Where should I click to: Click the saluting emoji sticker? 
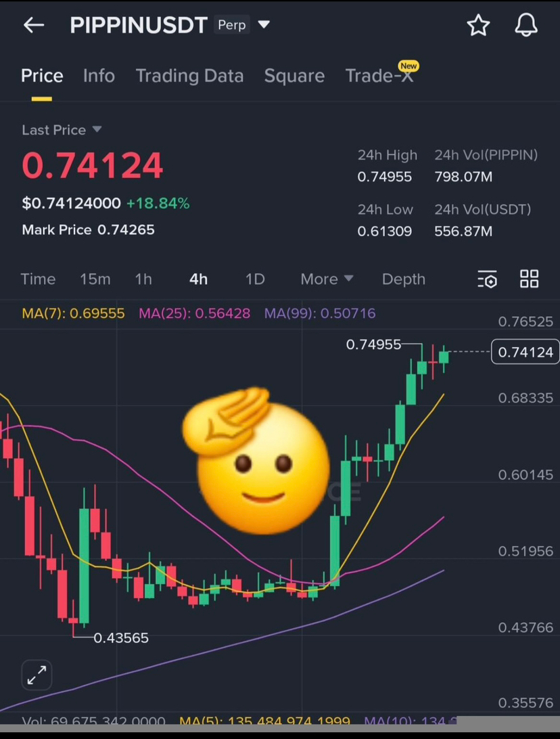tap(256, 460)
